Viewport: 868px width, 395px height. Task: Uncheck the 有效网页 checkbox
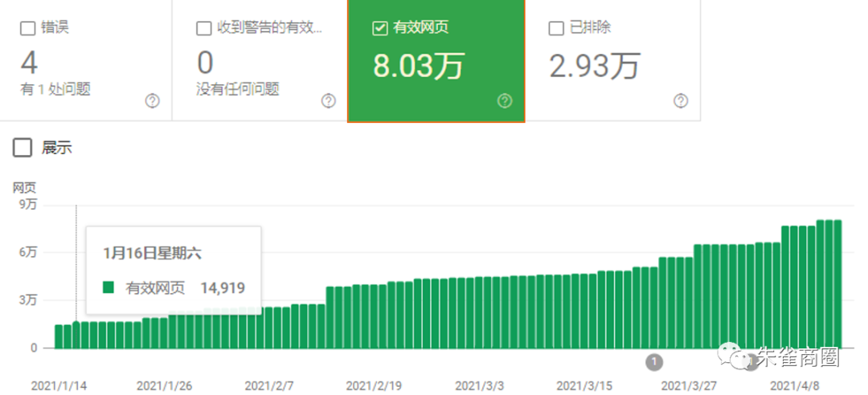click(379, 28)
